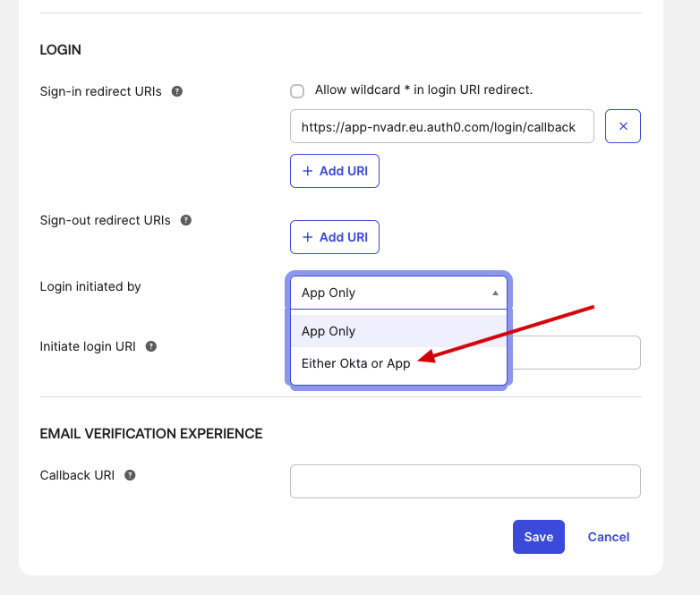Click help icon beside Sign-out redirect URIs
The height and width of the screenshot is (595, 700).
(x=186, y=220)
